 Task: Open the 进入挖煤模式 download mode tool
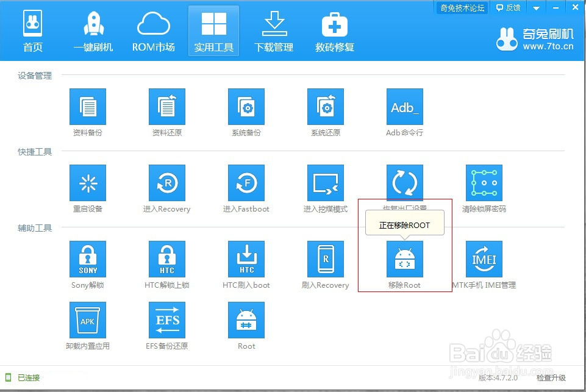click(x=325, y=182)
